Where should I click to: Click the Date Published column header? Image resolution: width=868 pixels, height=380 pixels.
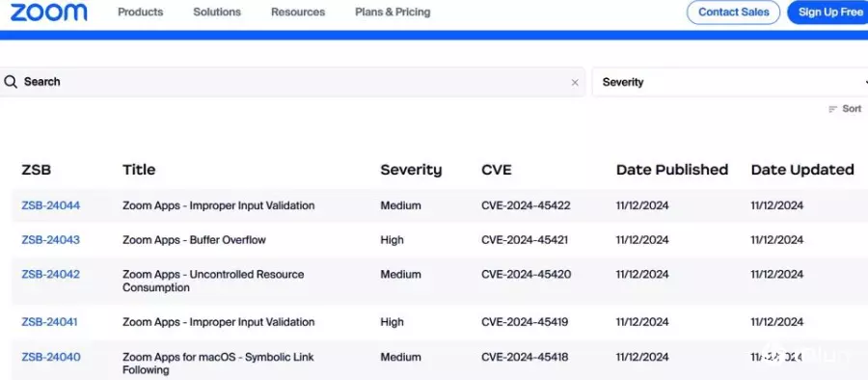click(x=672, y=170)
